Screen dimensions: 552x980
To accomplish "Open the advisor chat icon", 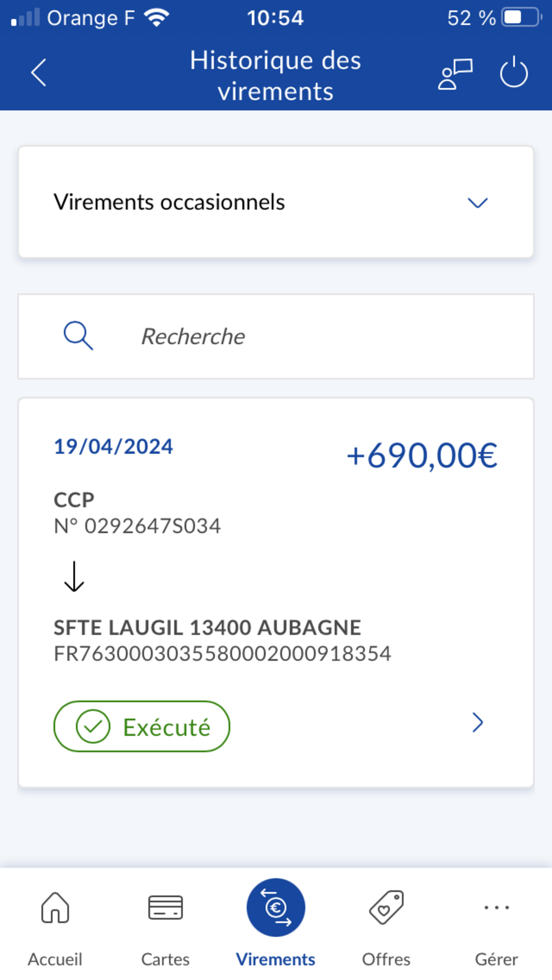I will coord(455,74).
